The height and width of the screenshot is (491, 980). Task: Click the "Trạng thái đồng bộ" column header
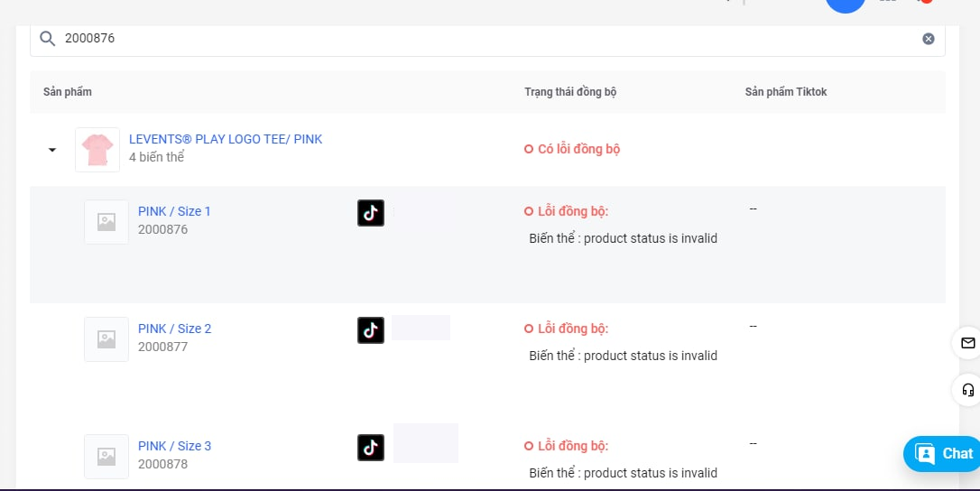(x=570, y=92)
